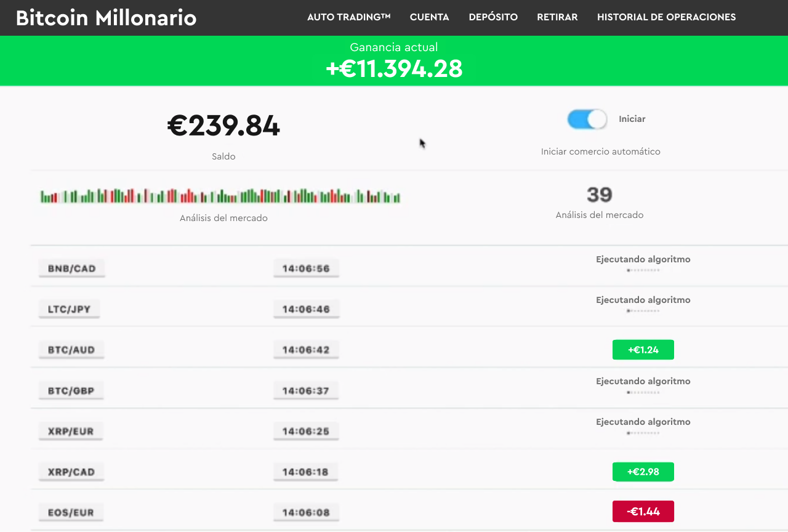Select the BTC/AUD pair tag

(71, 350)
